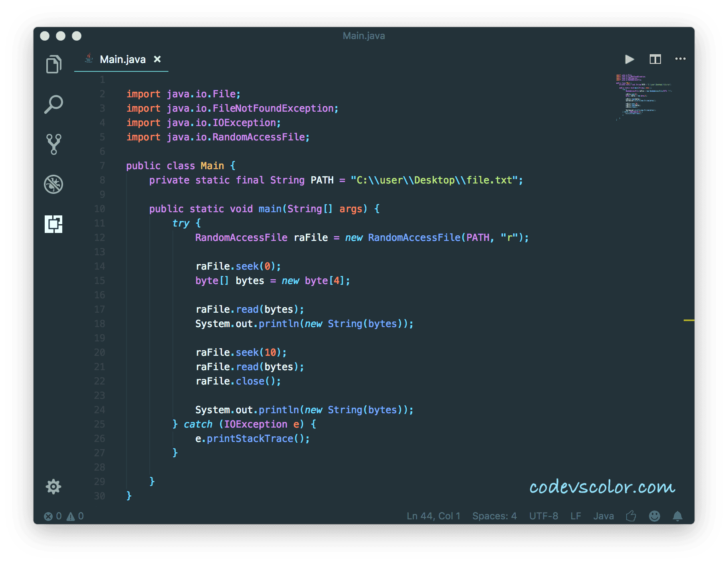
Task: Click the 'FileNotFoundException' import text
Action: 273,108
